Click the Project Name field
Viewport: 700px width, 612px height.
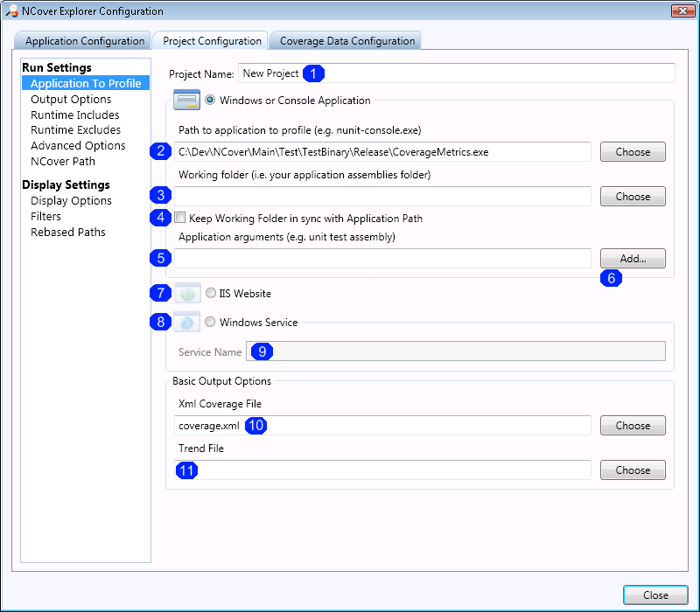click(x=456, y=73)
